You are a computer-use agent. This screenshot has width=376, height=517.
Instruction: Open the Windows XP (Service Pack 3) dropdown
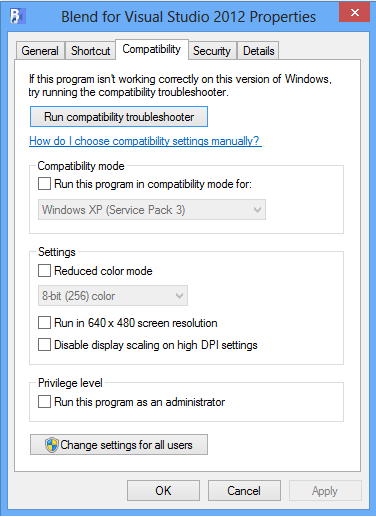click(152, 210)
